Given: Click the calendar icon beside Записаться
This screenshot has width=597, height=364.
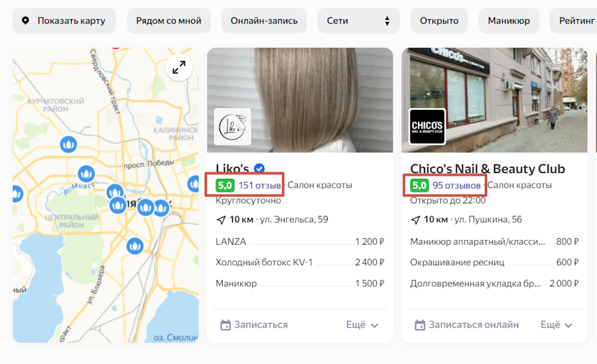Looking at the screenshot, I should coord(226,325).
